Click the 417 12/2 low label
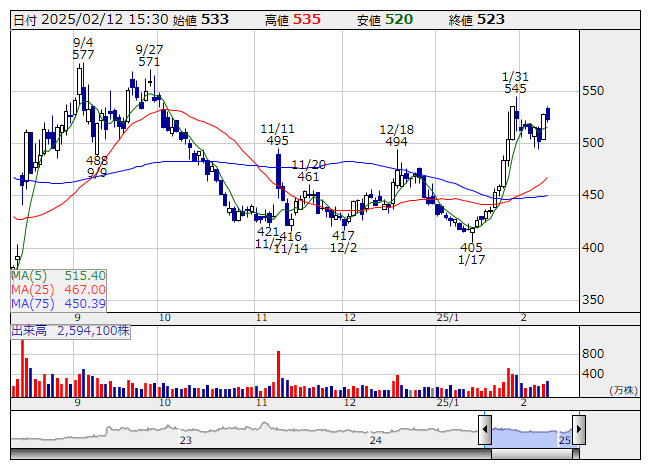Image resolution: width=653 pixels, height=470 pixels. click(343, 241)
